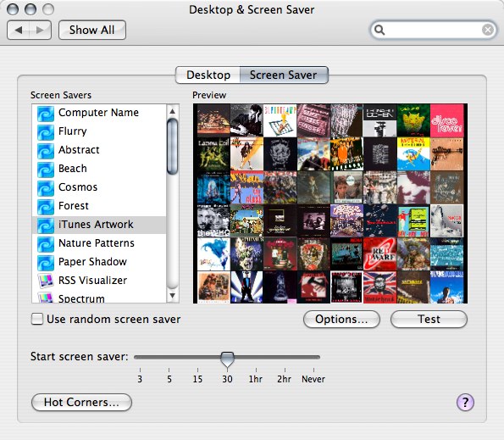This screenshot has height=440, width=504.
Task: Click the Forest screen saver icon
Action: [46, 206]
